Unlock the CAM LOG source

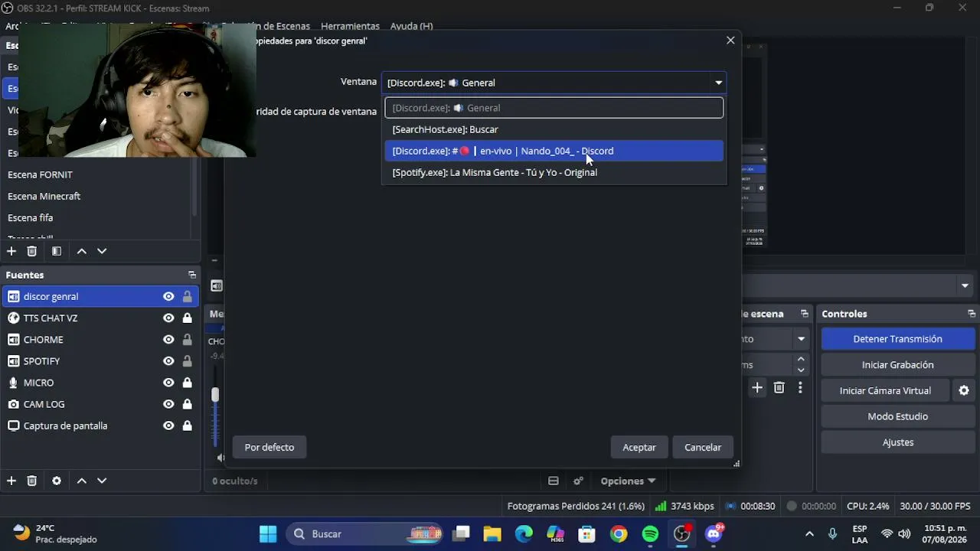(187, 404)
